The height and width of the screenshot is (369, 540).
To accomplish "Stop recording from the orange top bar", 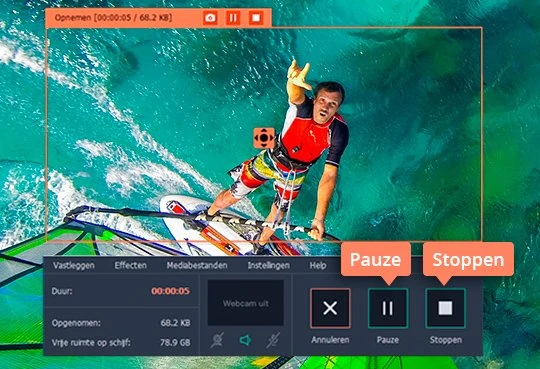I will pyautogui.click(x=256, y=18).
